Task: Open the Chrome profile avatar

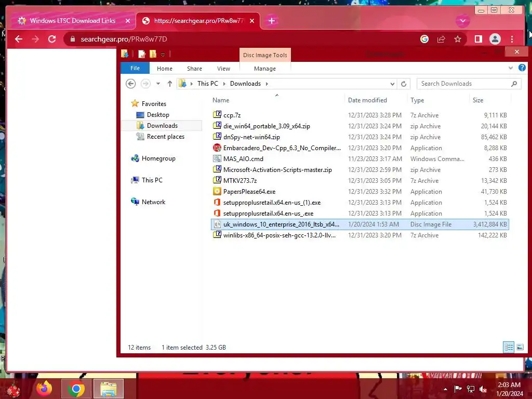Action: pos(495,39)
